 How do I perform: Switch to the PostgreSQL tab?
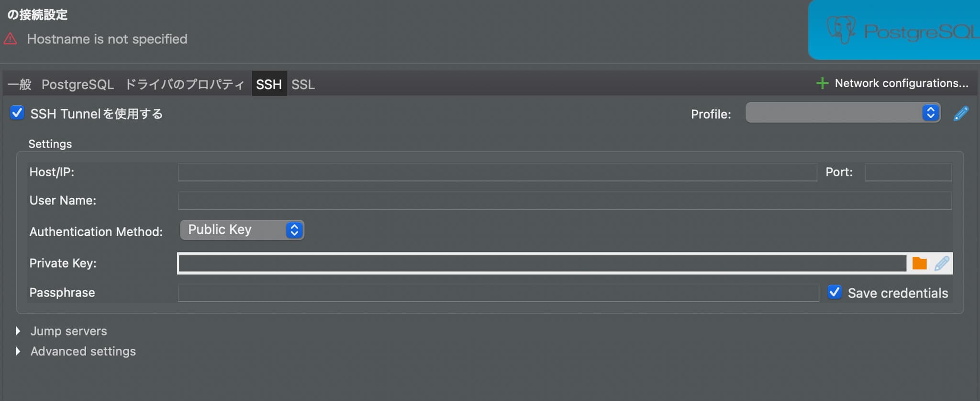(x=78, y=84)
